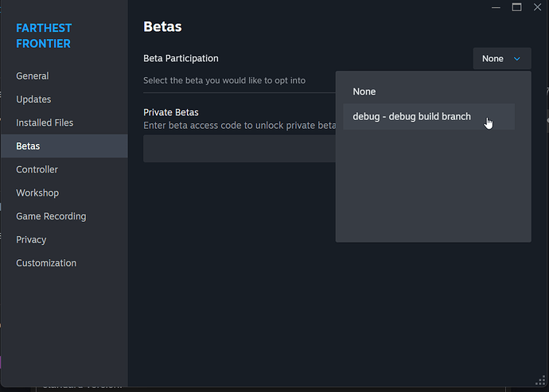Click the Private Betas label

[x=170, y=112]
